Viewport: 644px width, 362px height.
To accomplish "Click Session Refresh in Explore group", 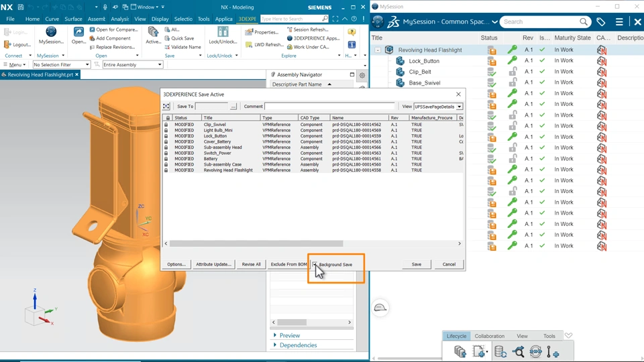I will 308,29.
